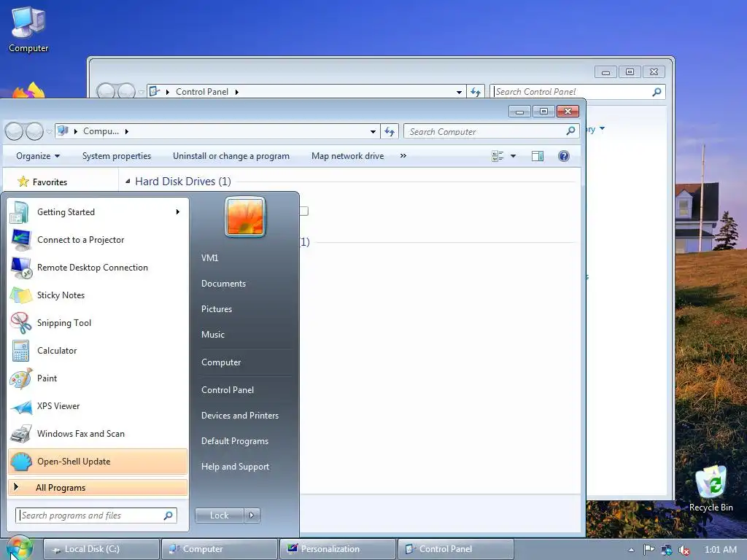Viewport: 747px width, 560px height.
Task: Click search magnifier in Control Panel window
Action: pyautogui.click(x=657, y=91)
